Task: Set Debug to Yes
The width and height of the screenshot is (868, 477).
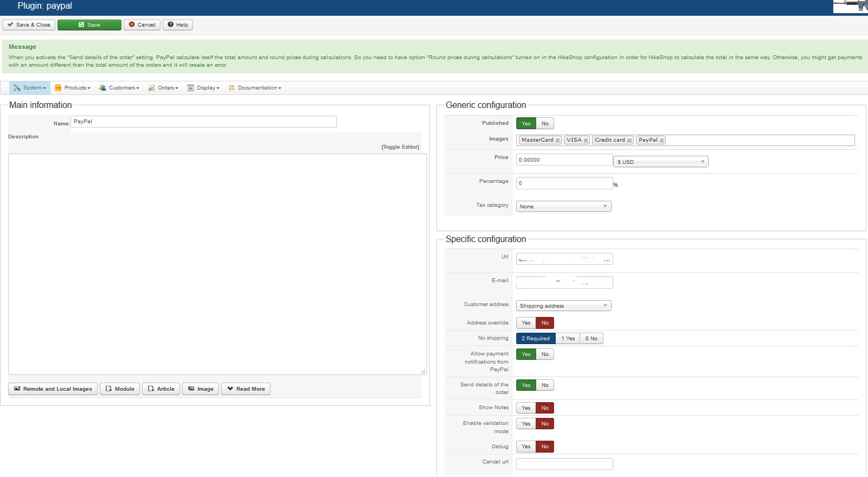Action: pyautogui.click(x=526, y=447)
